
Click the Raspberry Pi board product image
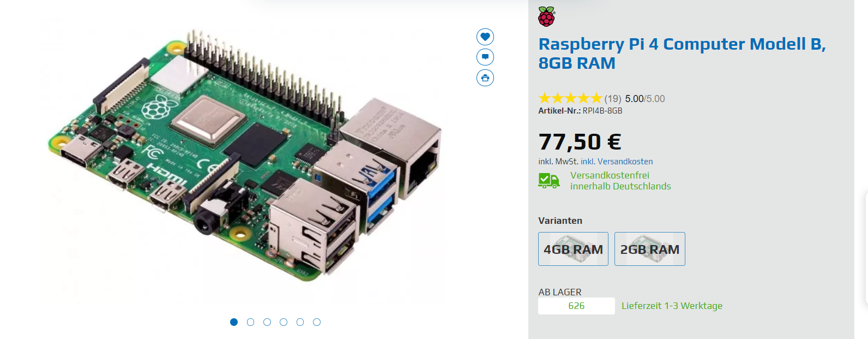[245, 156]
